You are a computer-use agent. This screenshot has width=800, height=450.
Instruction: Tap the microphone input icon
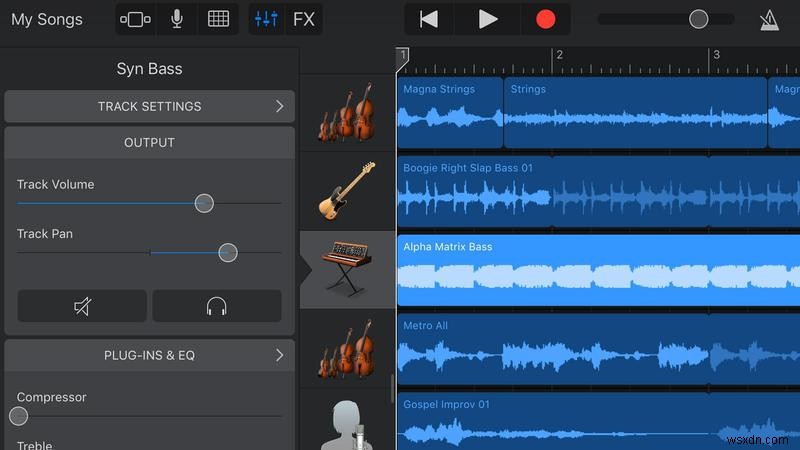point(177,19)
